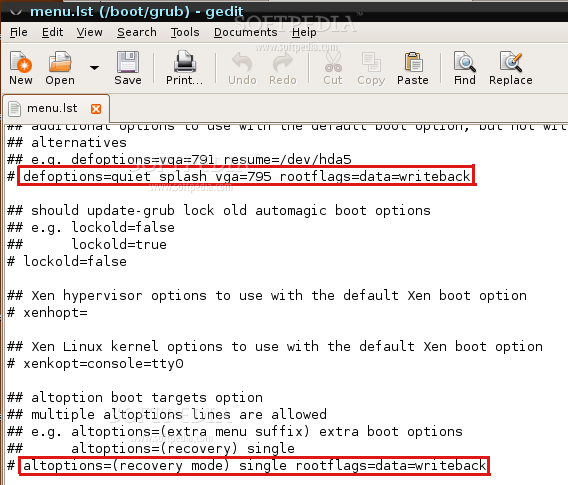The height and width of the screenshot is (485, 568).
Task: Close the menu.lst tab with orange X
Action: click(96, 109)
